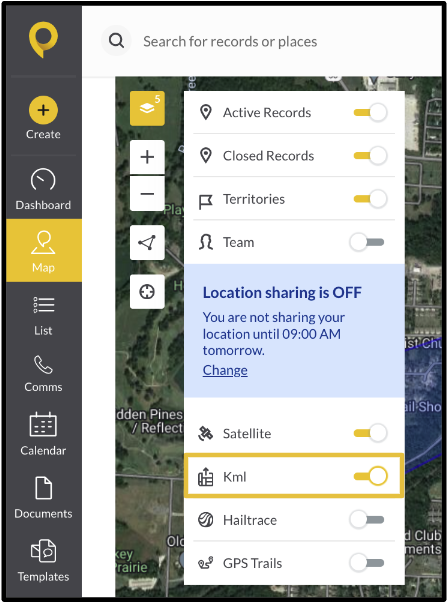Turn off the Closed Records toggle

tap(370, 156)
